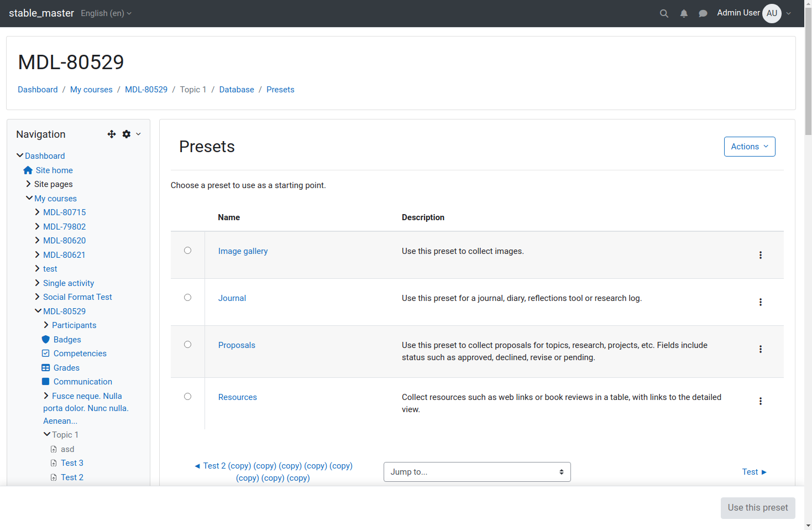Collapse the My courses tree node arrow

29,198
